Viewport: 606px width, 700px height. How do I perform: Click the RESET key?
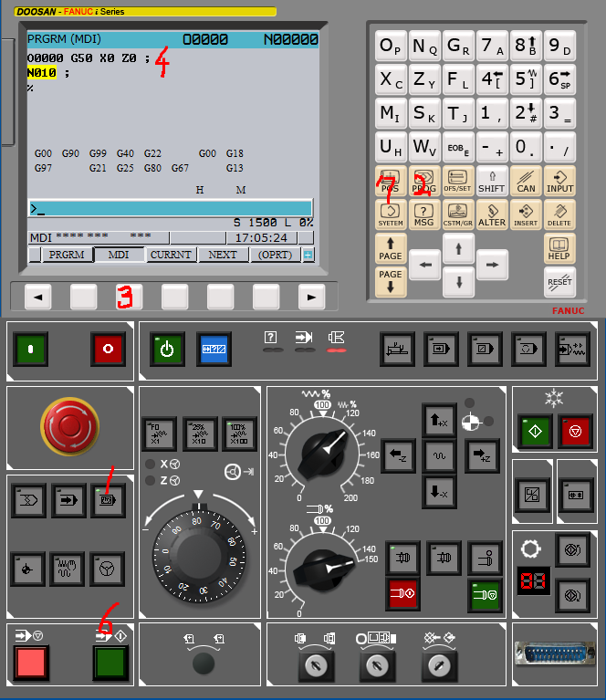pos(559,282)
